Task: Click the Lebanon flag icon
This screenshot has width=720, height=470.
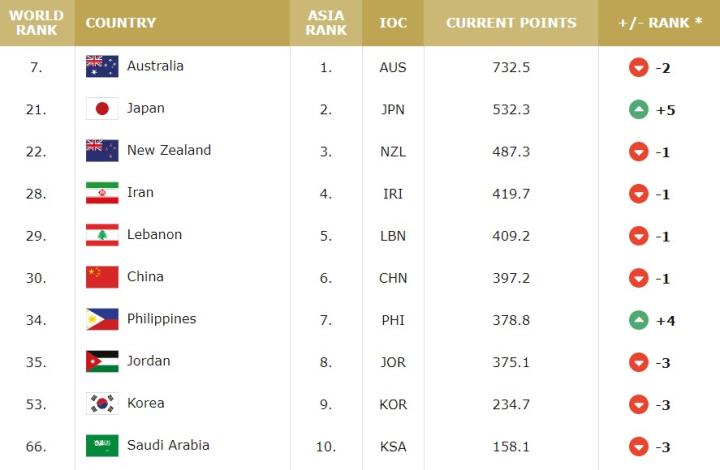Action: point(102,235)
